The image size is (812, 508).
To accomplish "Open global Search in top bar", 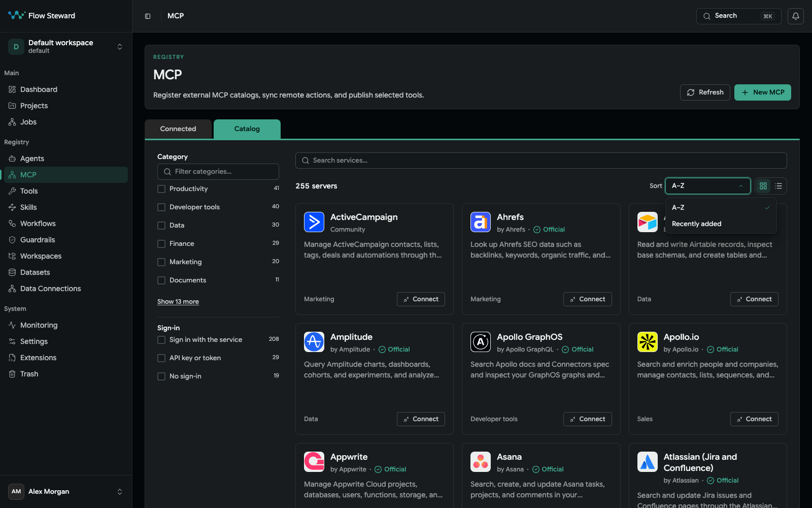I will tap(739, 16).
